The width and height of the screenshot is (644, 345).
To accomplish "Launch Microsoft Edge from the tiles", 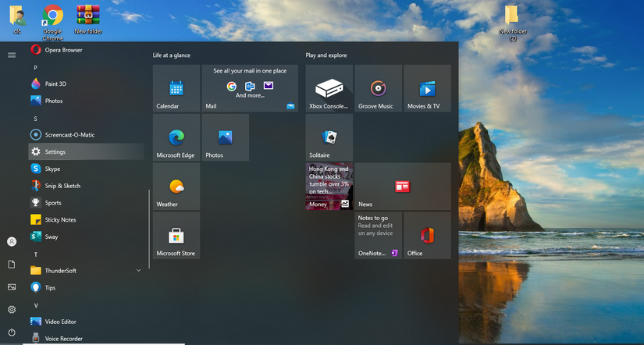I will point(176,137).
